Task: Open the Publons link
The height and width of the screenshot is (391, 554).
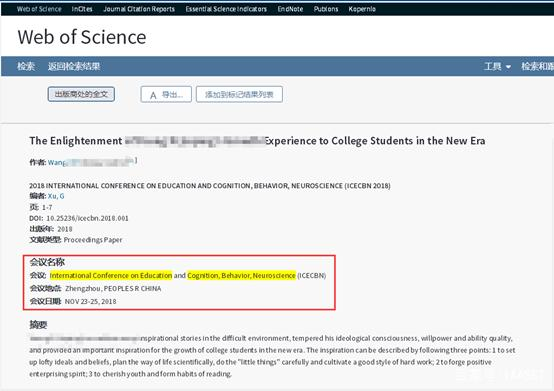Action: click(x=326, y=9)
